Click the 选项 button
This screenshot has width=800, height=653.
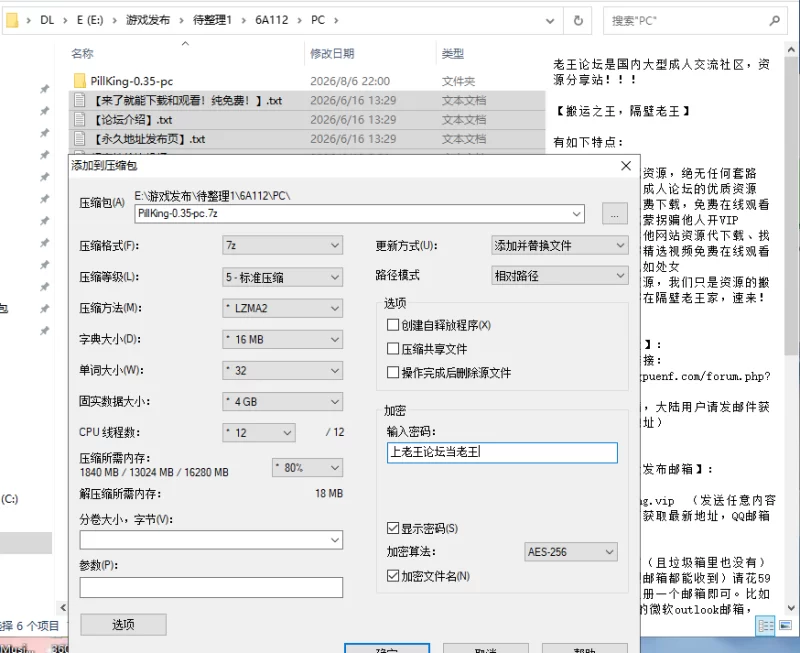[123, 624]
